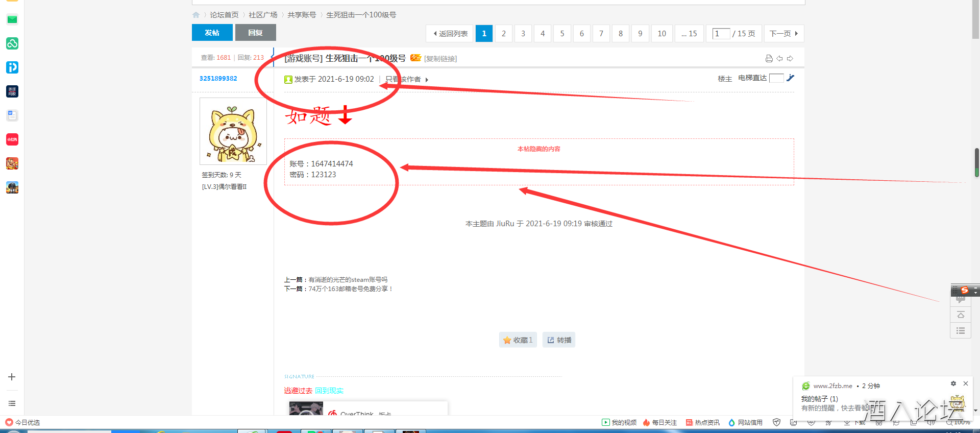Click the 回复 button
Image resolution: width=980 pixels, height=433 pixels.
[x=256, y=33]
